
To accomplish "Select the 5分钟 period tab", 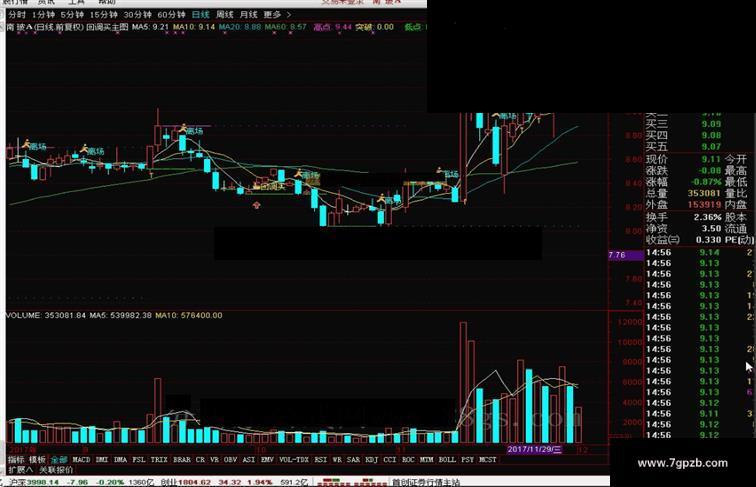I will click(72, 15).
